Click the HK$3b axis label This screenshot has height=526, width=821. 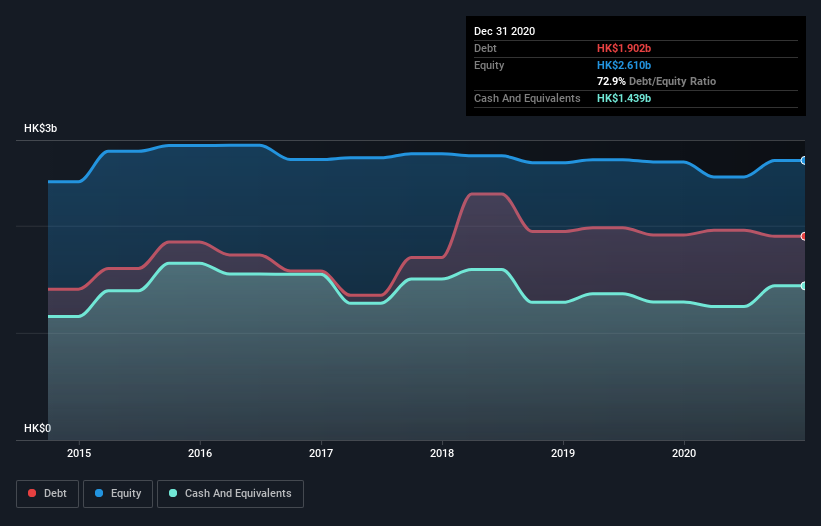(x=40, y=129)
